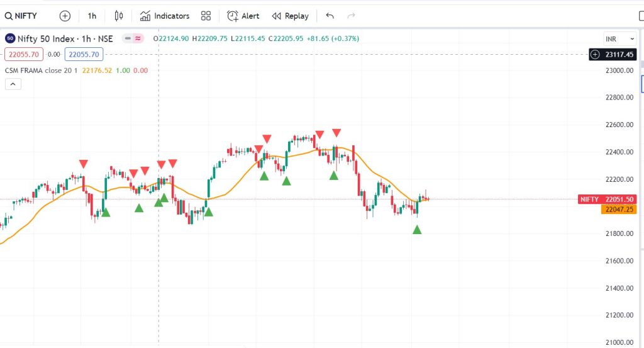Image resolution: width=644 pixels, height=348 pixels.
Task: Click green buy arrow below latest candles
Action: pos(417,230)
